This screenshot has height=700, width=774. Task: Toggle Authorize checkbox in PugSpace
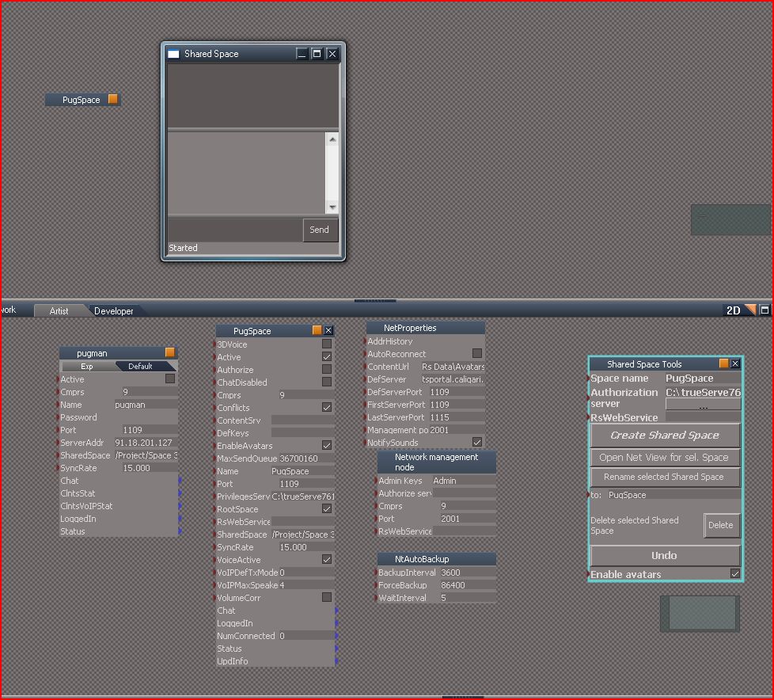tap(326, 369)
